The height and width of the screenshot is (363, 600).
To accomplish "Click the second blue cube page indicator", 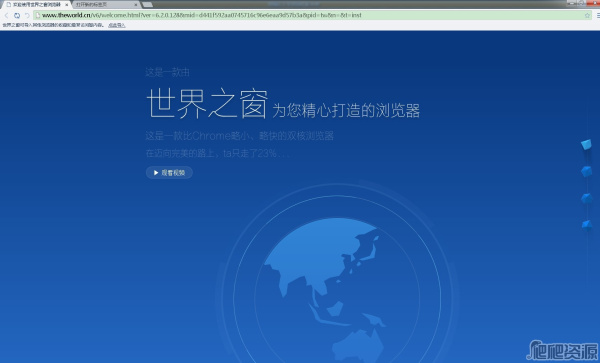I will click(x=587, y=171).
